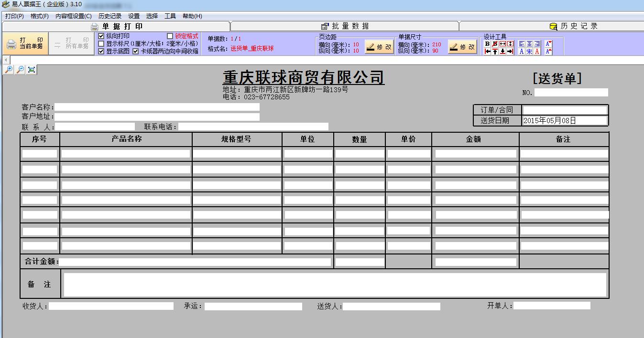The width and height of the screenshot is (644, 338).
Task: Click the 联系电话 input field
Action: point(253,127)
